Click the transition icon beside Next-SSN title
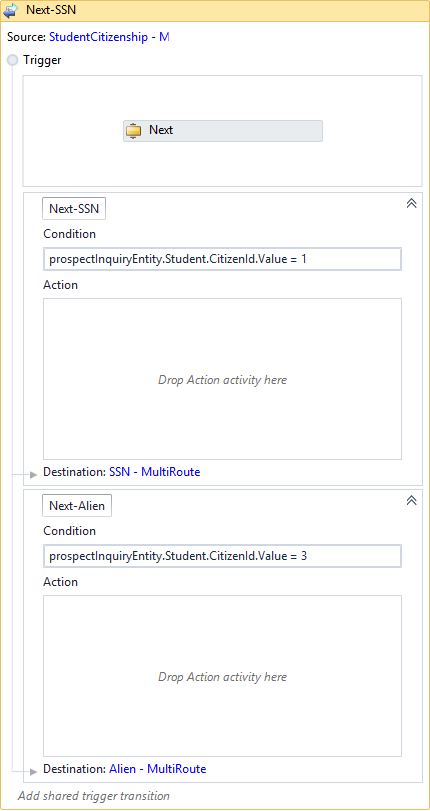 coord(10,10)
